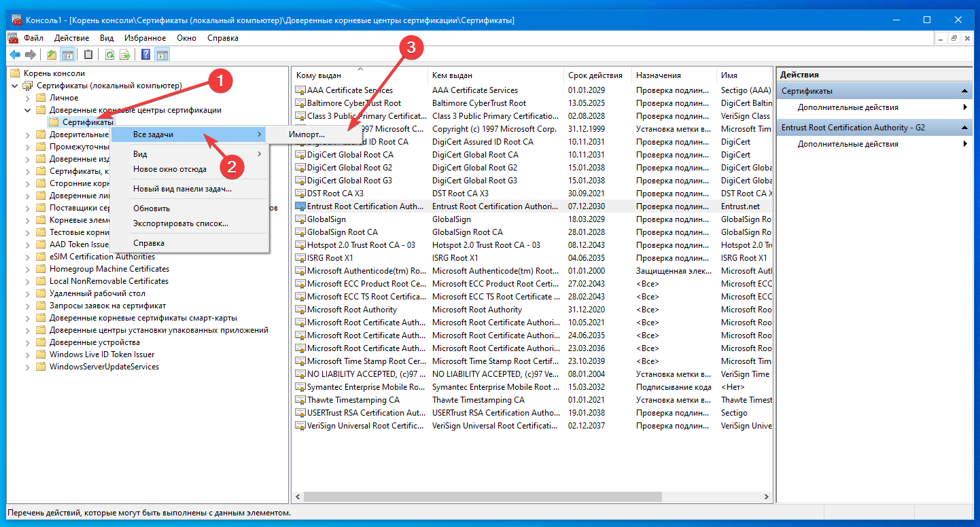Click the Back arrow in the toolbar
The image size is (980, 527).
(14, 54)
